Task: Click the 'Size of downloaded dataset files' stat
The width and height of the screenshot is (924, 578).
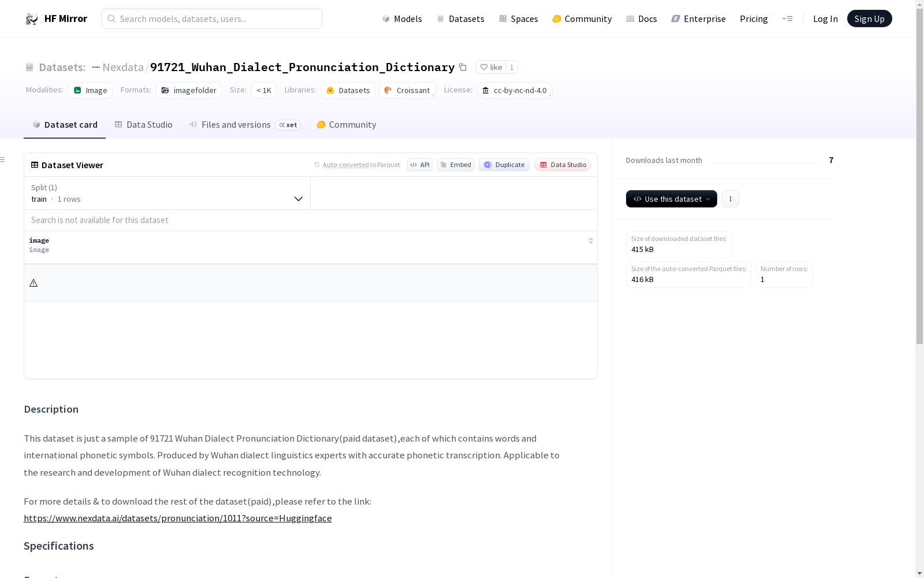Action: (x=679, y=244)
